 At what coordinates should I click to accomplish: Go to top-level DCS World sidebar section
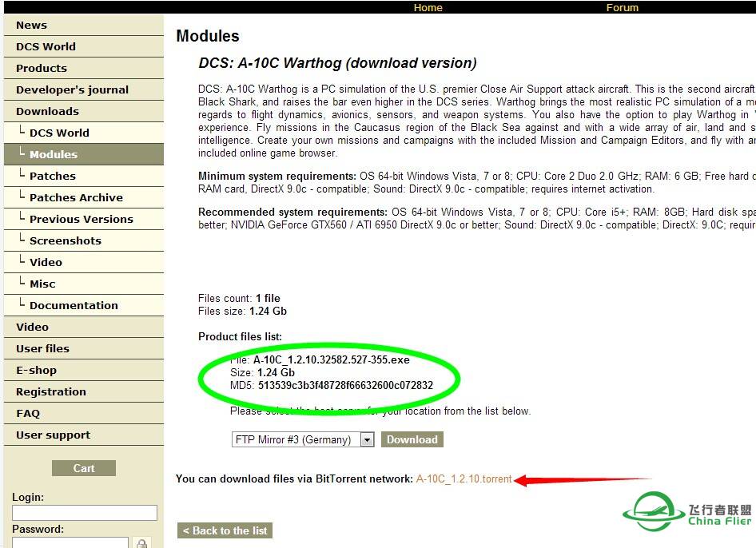point(83,46)
